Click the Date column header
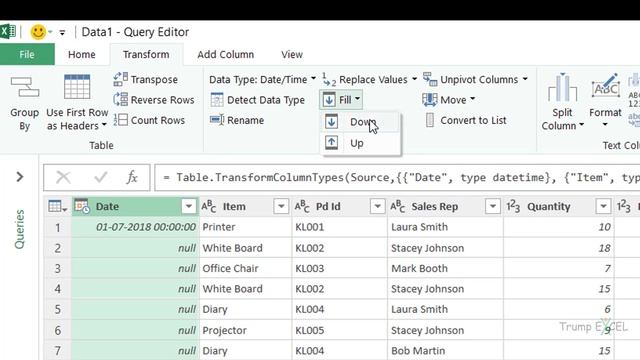Viewport: 640px width, 360px height. [x=135, y=207]
